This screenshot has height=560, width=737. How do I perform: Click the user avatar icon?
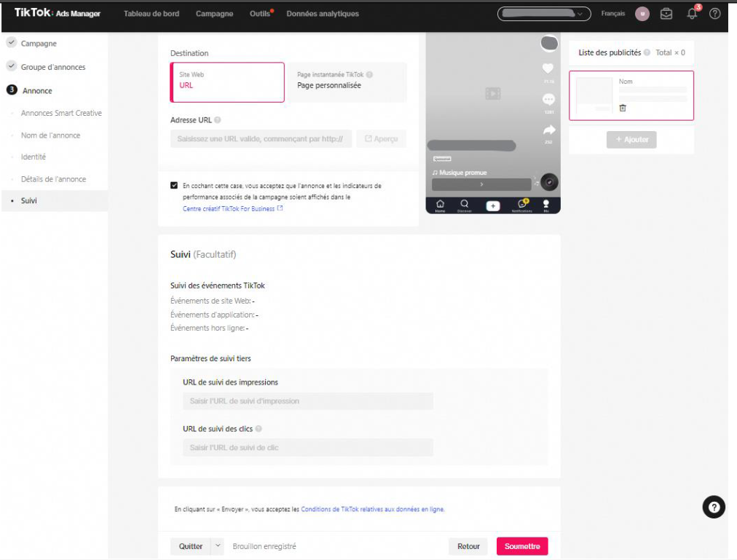point(642,14)
